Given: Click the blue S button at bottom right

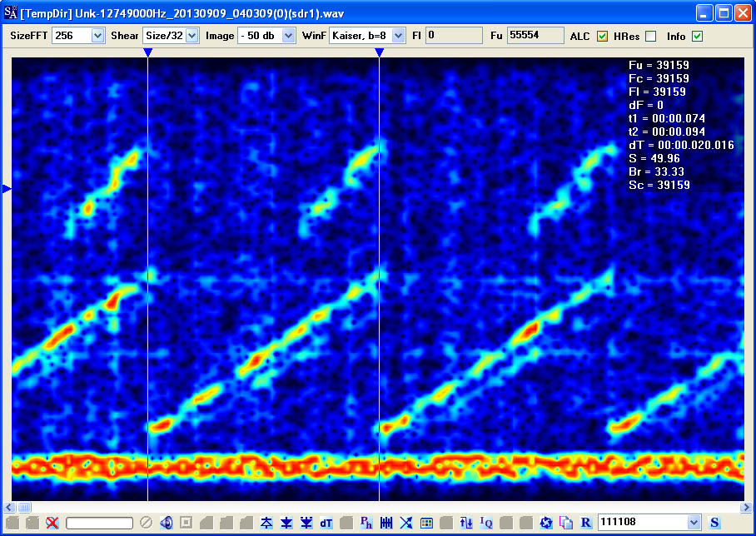Looking at the screenshot, I should coord(714,522).
